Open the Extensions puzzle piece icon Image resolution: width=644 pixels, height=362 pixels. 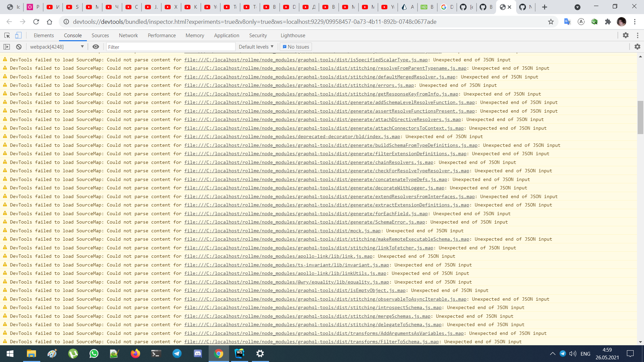(x=608, y=22)
